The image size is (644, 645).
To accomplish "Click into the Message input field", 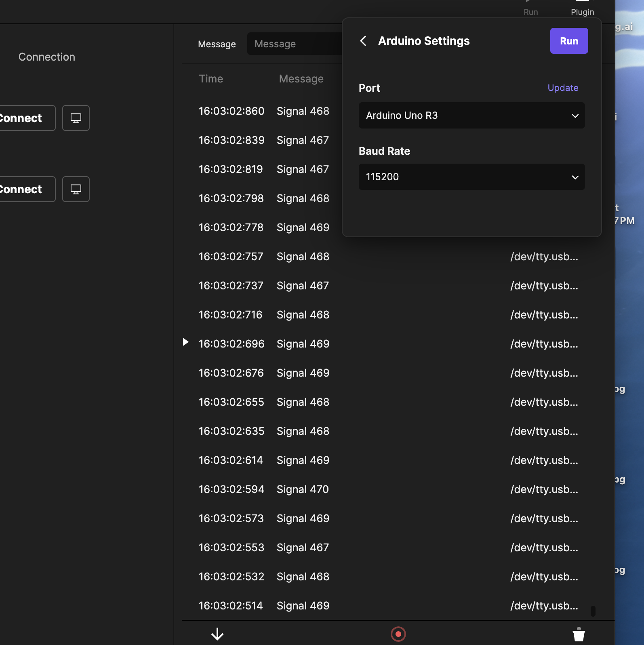I will pyautogui.click(x=295, y=44).
